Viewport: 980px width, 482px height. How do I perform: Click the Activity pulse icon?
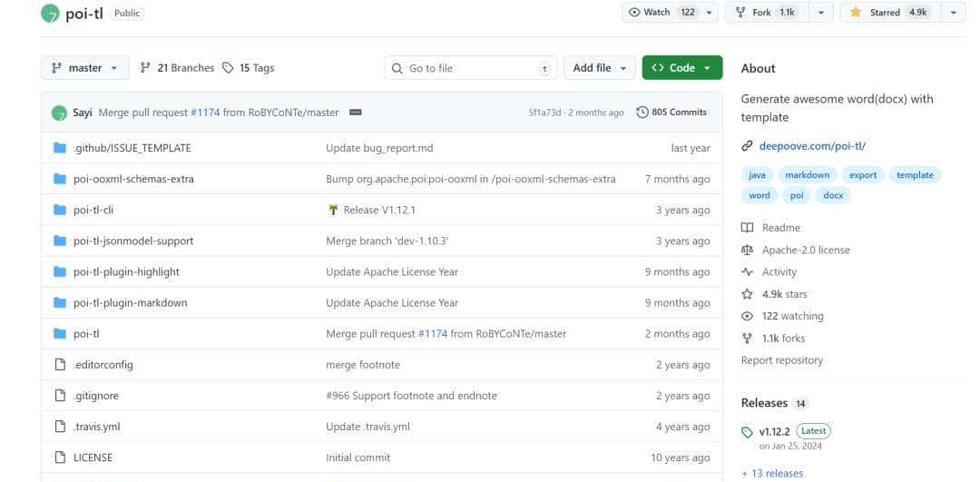747,271
